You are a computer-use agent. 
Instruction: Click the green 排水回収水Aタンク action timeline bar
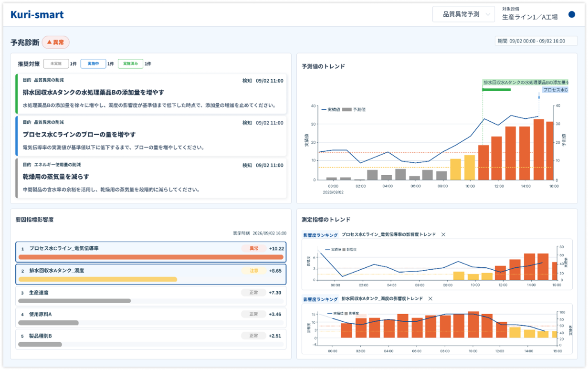point(496,89)
